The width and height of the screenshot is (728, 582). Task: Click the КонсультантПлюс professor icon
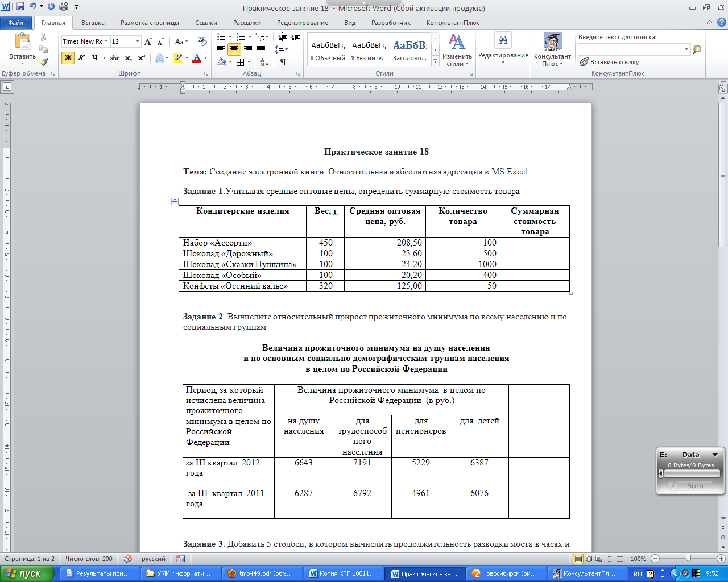point(552,41)
